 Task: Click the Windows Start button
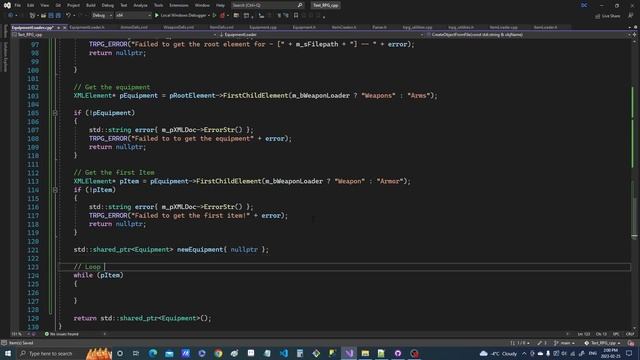point(8,353)
